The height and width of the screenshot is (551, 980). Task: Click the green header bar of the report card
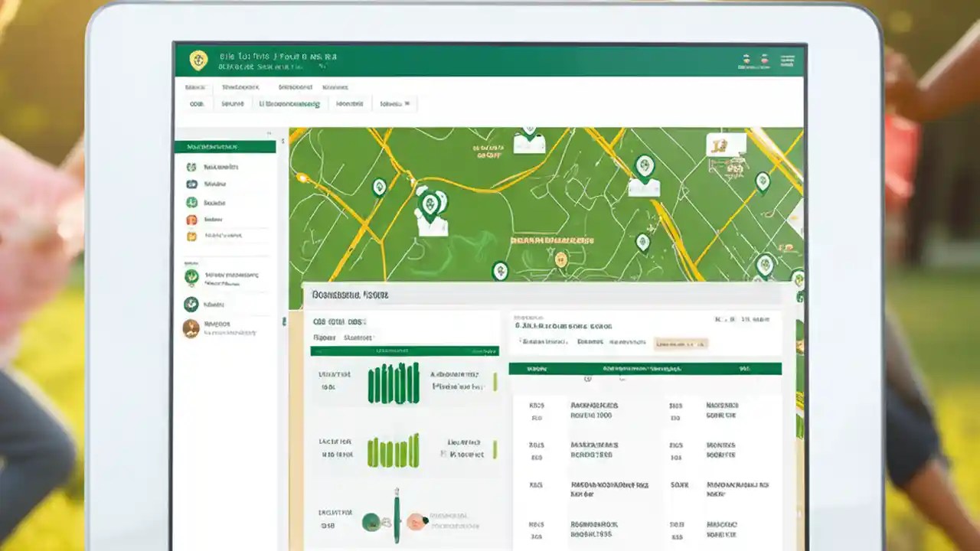[406, 350]
